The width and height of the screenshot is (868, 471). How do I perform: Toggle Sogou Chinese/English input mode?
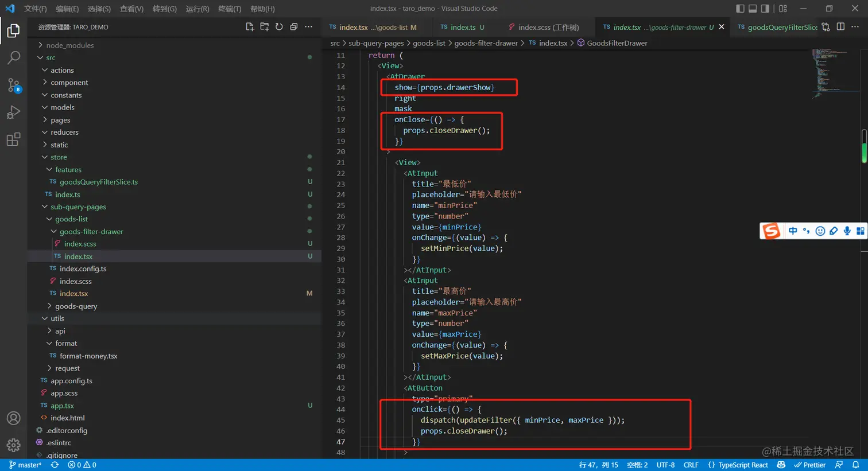793,231
